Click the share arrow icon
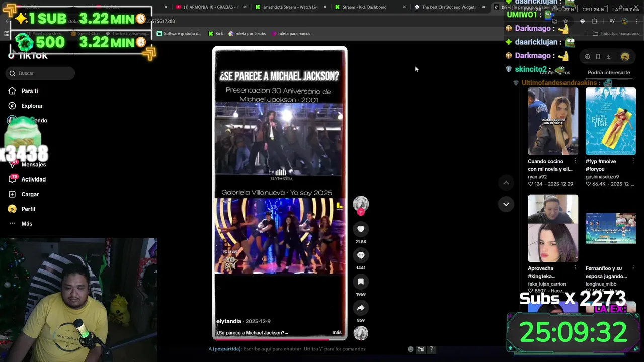Image resolution: width=644 pixels, height=362 pixels. pyautogui.click(x=361, y=308)
